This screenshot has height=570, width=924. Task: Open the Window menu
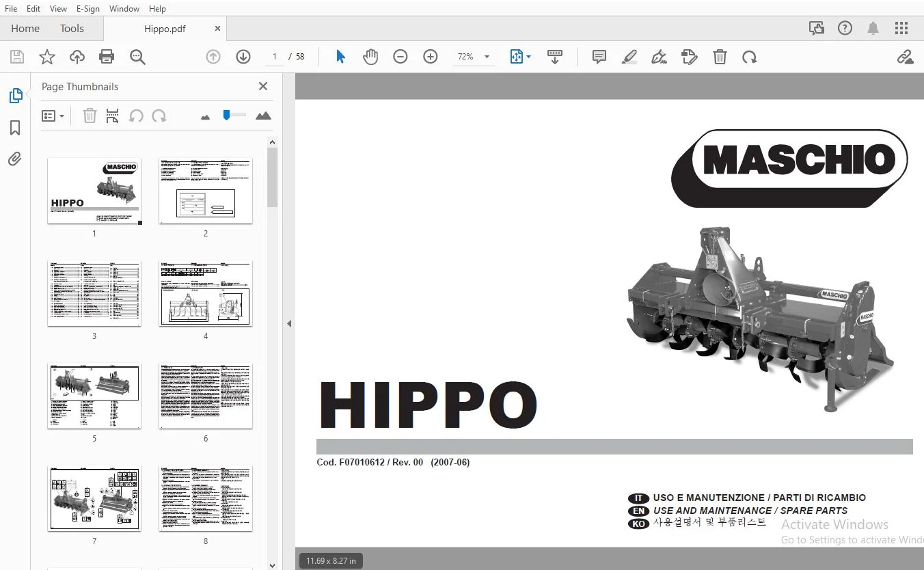pos(124,9)
